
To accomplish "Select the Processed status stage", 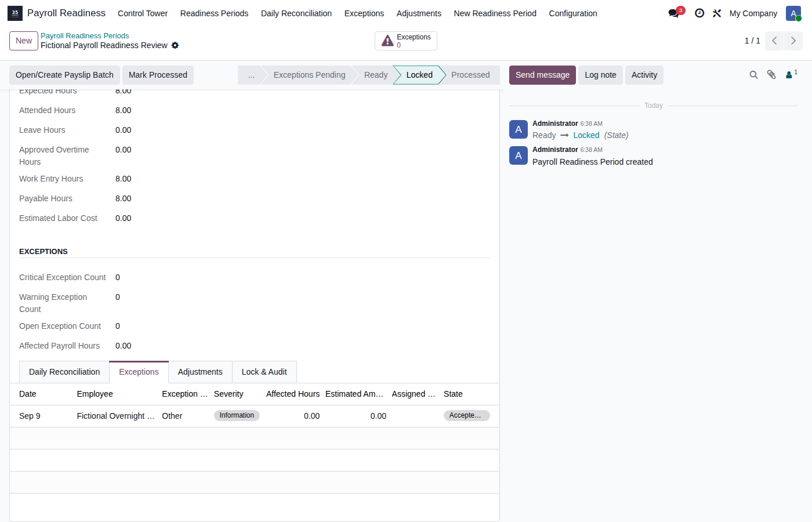I will [x=470, y=75].
